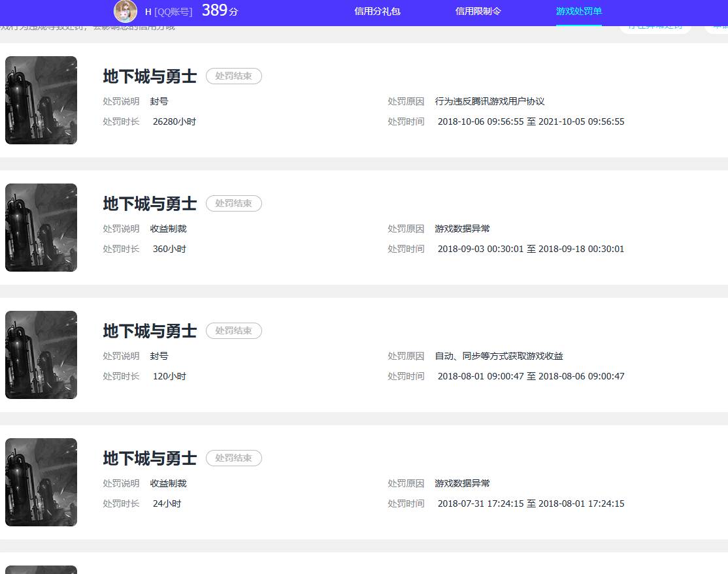Click the thumbnail of the 收益制裁 24小时 penalty
The width and height of the screenshot is (728, 574).
pyautogui.click(x=41, y=482)
